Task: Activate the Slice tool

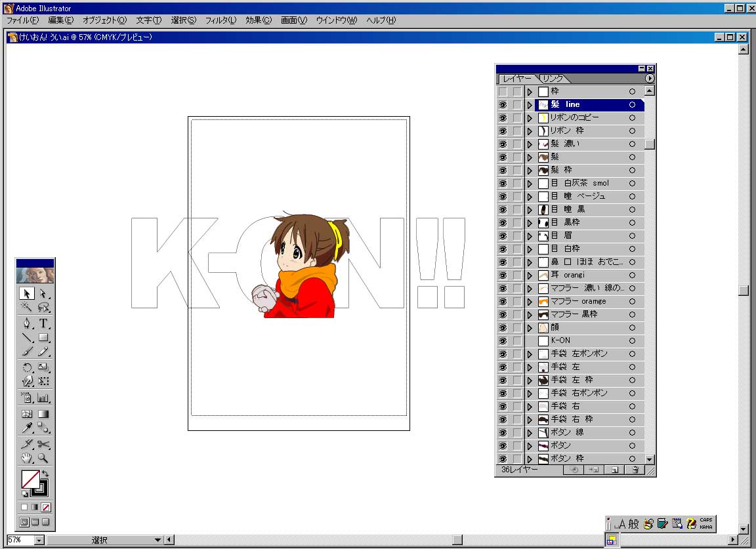Action: [27, 443]
